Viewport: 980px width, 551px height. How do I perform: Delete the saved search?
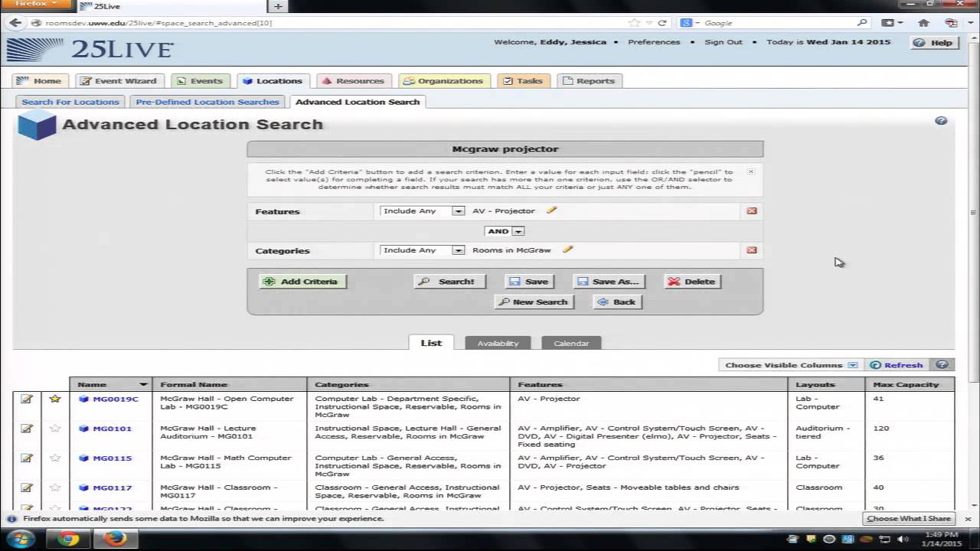[692, 282]
